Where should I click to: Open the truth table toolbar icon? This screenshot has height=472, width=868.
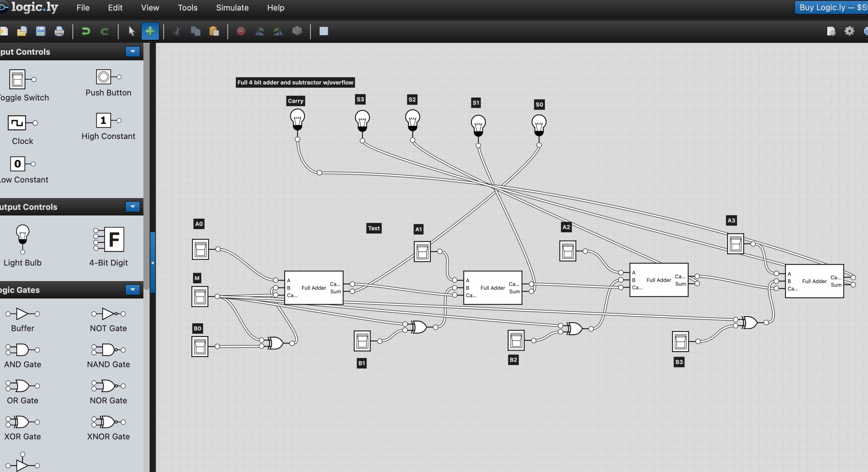click(x=323, y=31)
